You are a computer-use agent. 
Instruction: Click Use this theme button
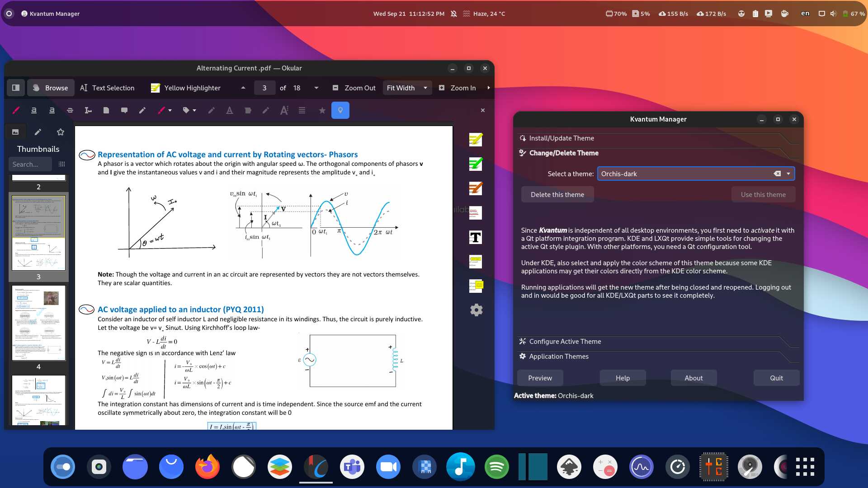pyautogui.click(x=763, y=195)
